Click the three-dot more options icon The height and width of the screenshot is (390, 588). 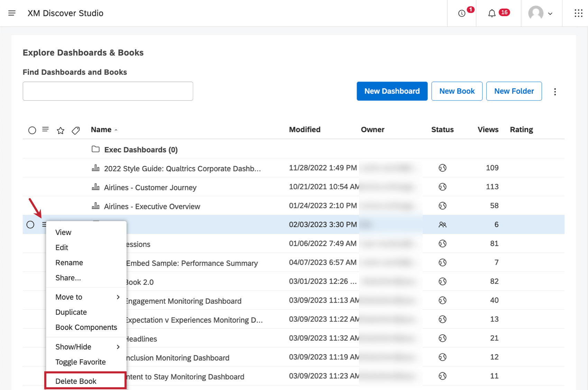pyautogui.click(x=555, y=92)
